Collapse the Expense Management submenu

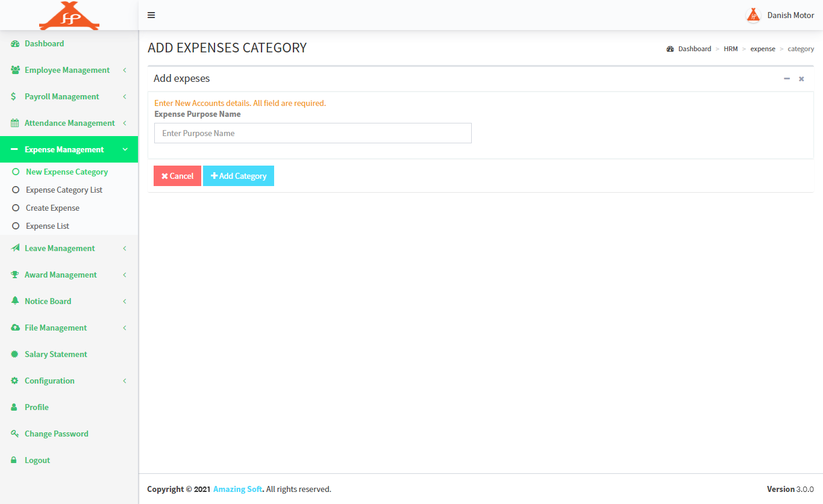(125, 149)
